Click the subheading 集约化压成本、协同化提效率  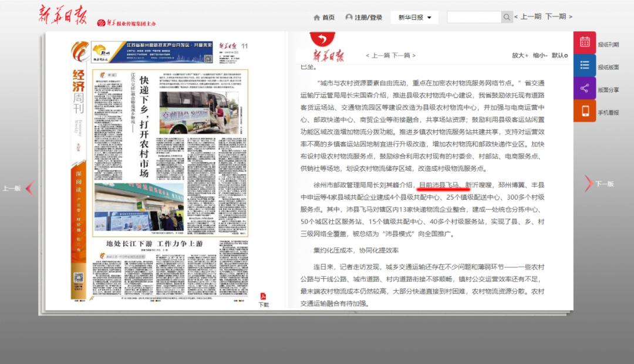pyautogui.click(x=356, y=250)
